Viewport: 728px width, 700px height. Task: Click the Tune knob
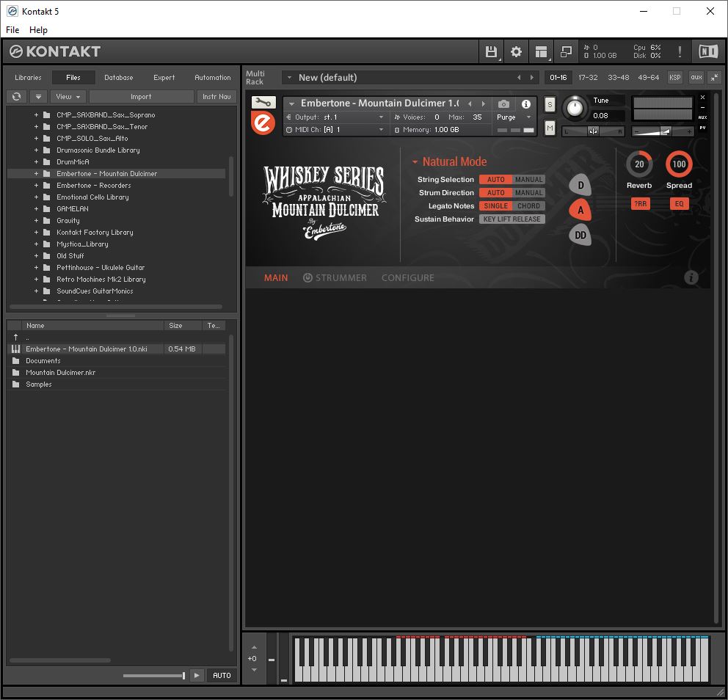point(575,108)
